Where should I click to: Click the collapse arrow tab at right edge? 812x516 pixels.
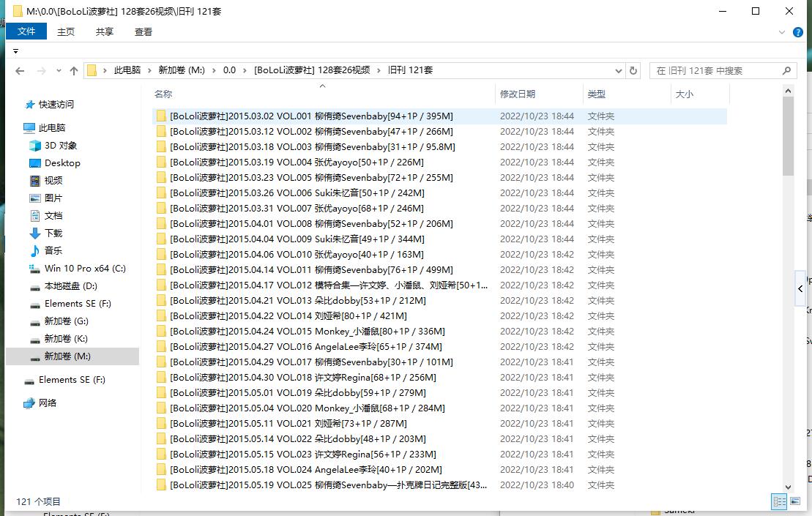(x=800, y=289)
